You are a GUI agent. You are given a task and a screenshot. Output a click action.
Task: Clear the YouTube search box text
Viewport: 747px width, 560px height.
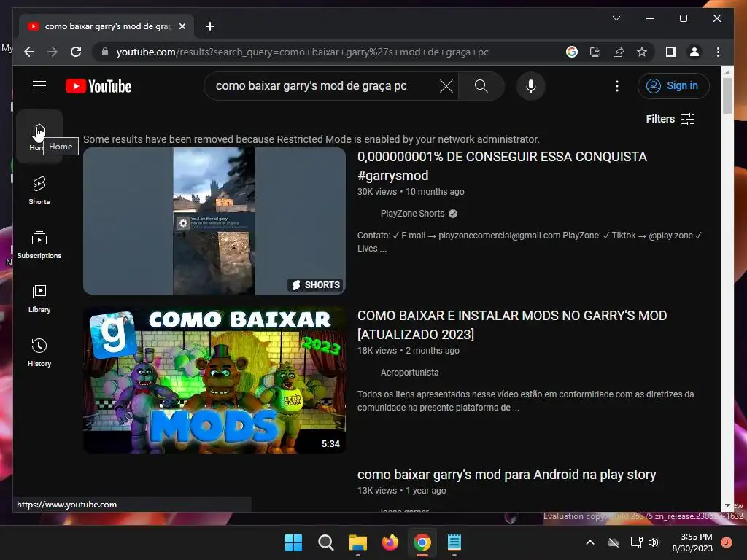click(x=446, y=86)
